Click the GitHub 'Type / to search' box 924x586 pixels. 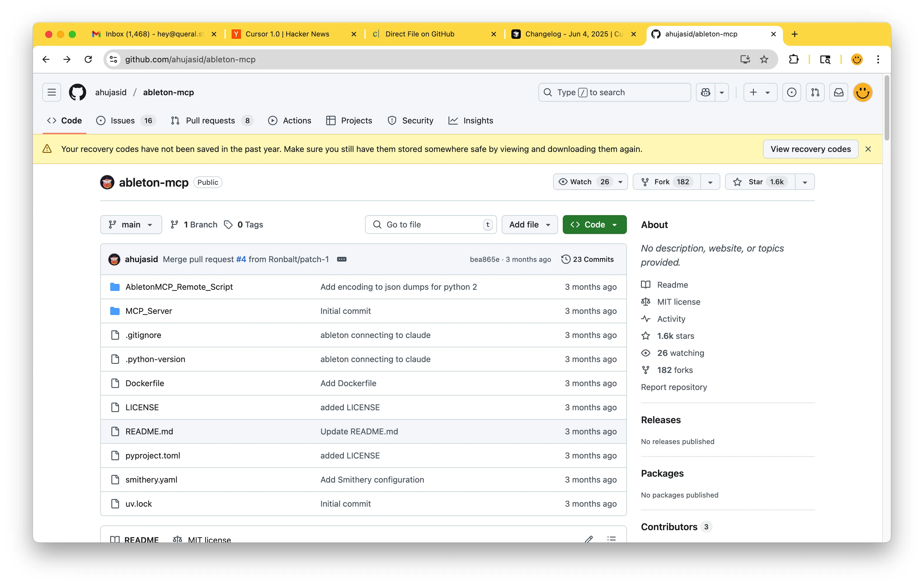point(614,92)
